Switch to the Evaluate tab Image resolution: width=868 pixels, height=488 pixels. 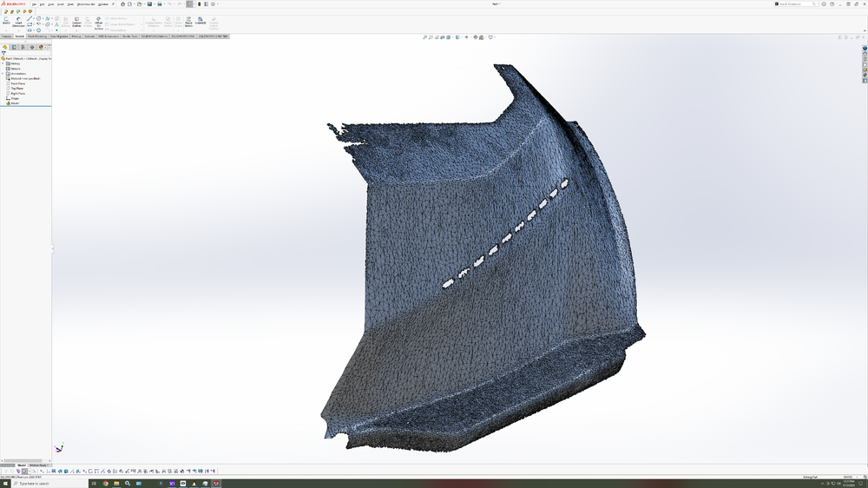pyautogui.click(x=89, y=36)
